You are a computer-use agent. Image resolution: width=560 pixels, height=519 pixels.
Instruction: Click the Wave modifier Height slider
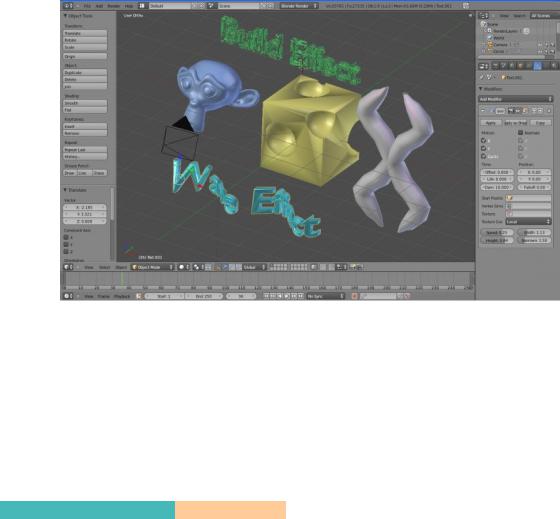pos(497,240)
